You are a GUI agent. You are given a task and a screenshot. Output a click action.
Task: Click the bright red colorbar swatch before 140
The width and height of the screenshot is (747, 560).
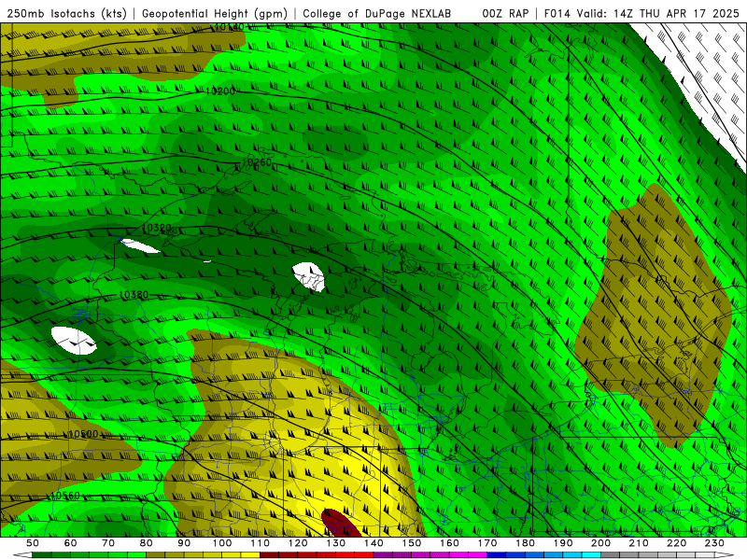pos(364,555)
